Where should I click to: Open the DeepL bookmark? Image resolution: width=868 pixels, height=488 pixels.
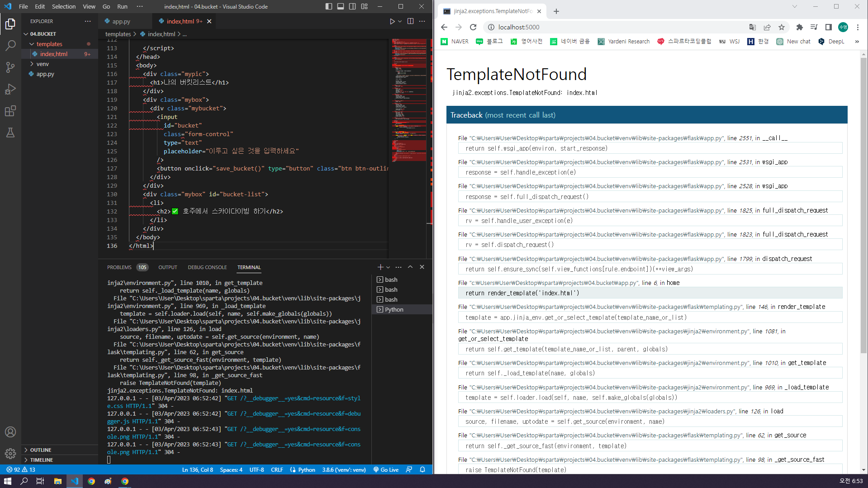831,42
